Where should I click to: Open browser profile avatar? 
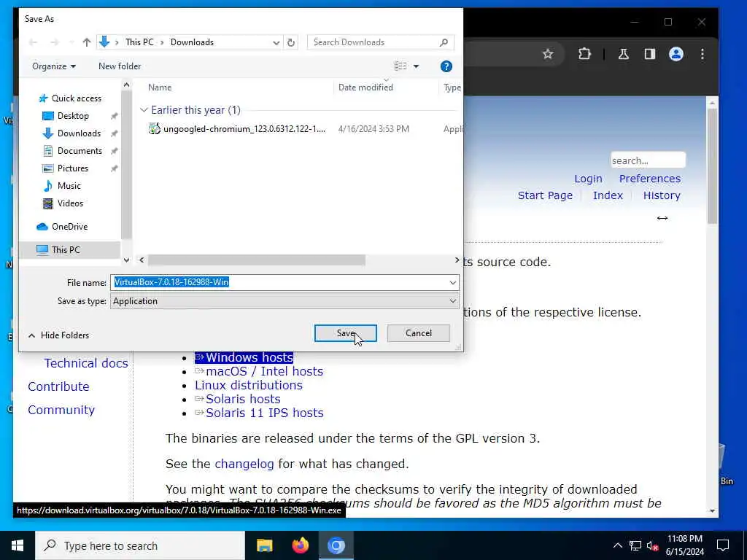point(676,54)
